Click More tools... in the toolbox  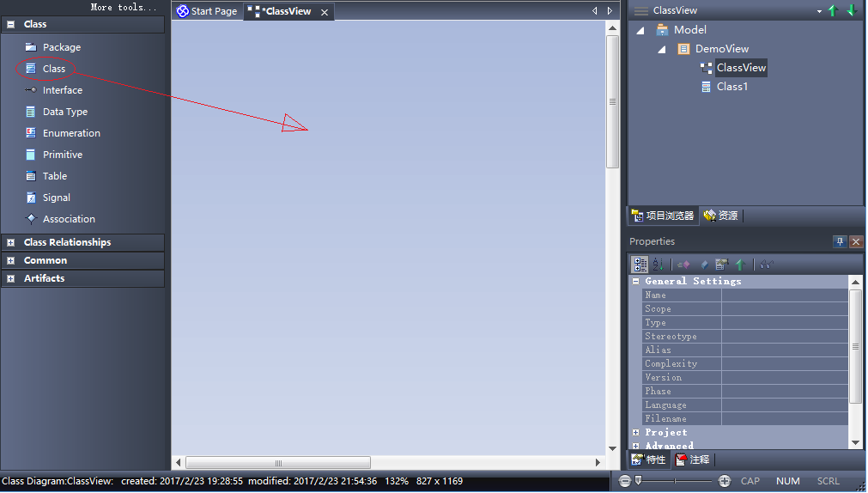point(124,7)
